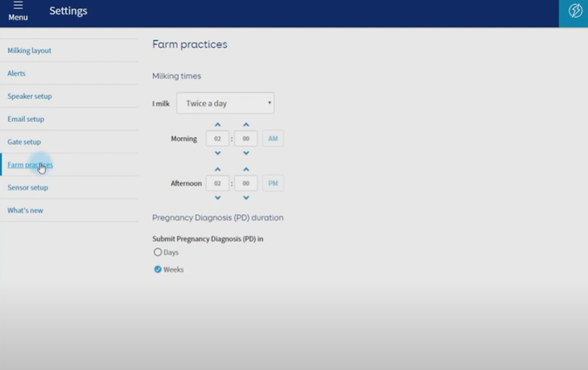Decrease Afternoon minutes with down arrow

tap(246, 197)
